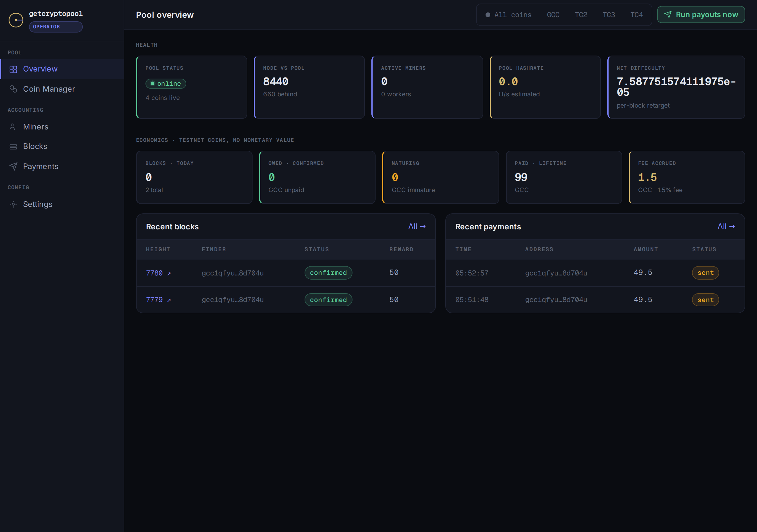Open the Payments page
The width and height of the screenshot is (757, 532).
62,166
